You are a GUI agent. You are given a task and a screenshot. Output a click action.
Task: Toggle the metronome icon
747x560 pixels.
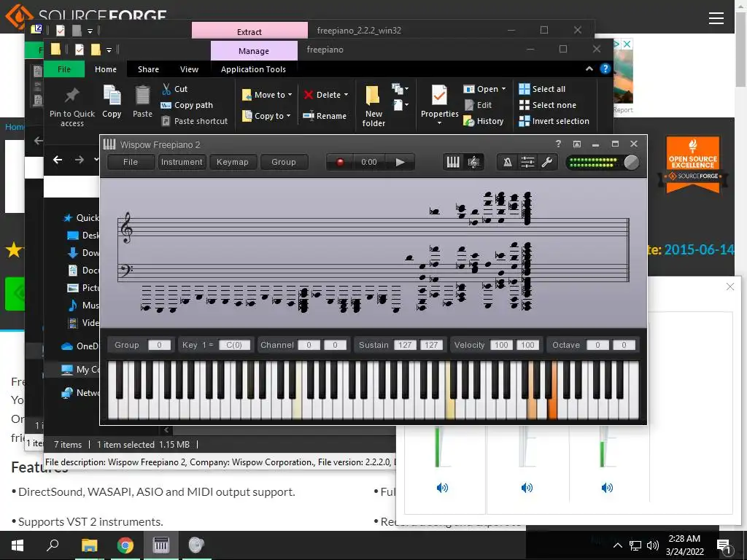coord(508,163)
